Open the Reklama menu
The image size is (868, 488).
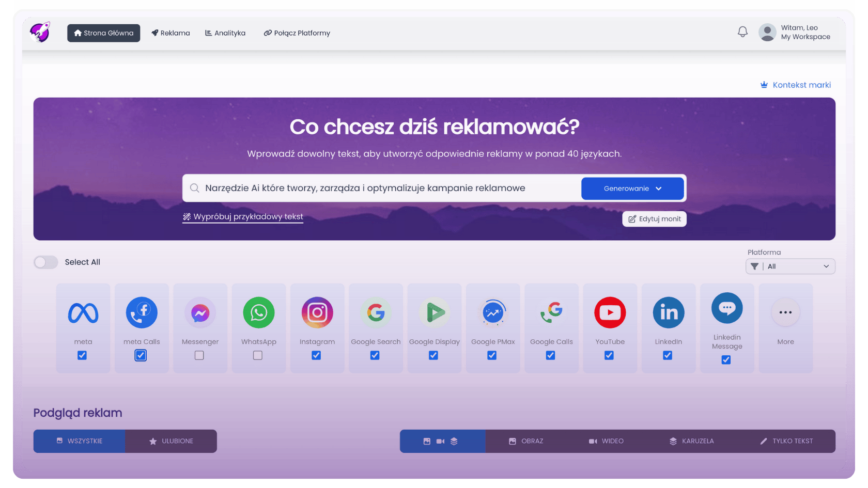(x=171, y=33)
